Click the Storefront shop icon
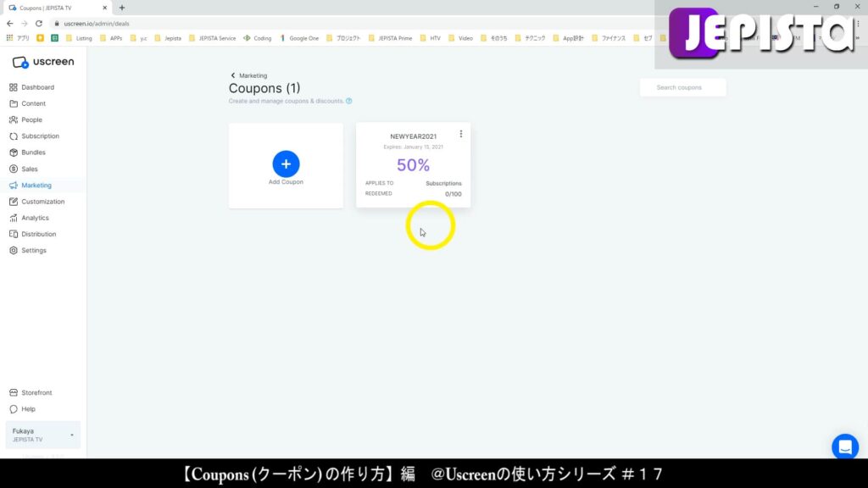 (14, 393)
